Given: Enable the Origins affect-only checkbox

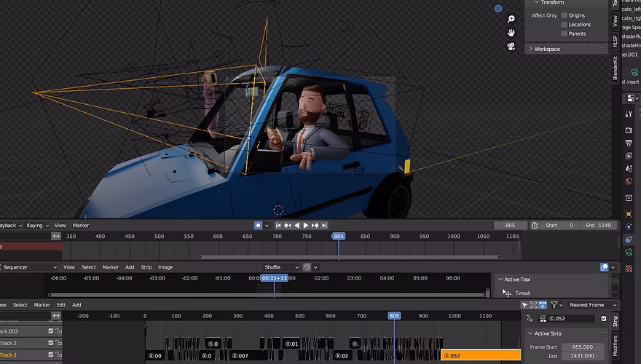Looking at the screenshot, I should click(564, 15).
